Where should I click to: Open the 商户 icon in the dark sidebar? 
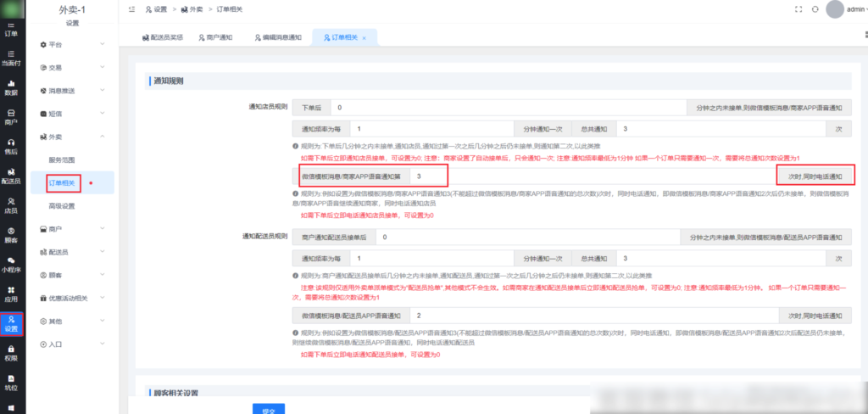coord(11,117)
